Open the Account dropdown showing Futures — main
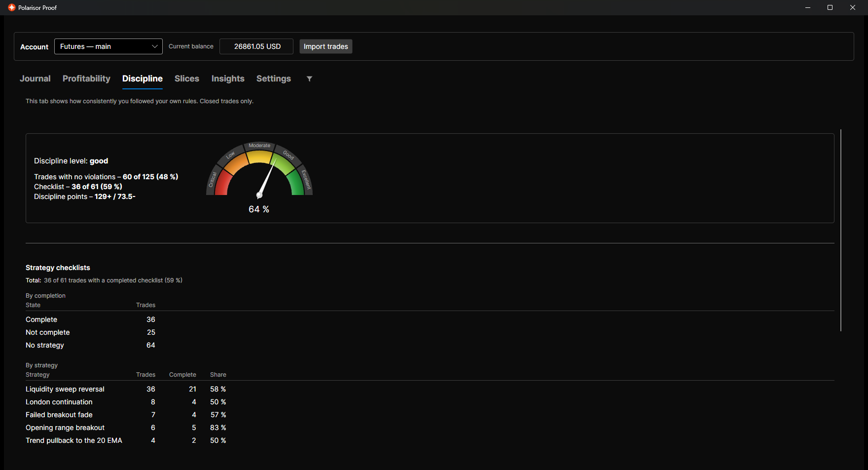Image resolution: width=868 pixels, height=470 pixels. click(108, 46)
